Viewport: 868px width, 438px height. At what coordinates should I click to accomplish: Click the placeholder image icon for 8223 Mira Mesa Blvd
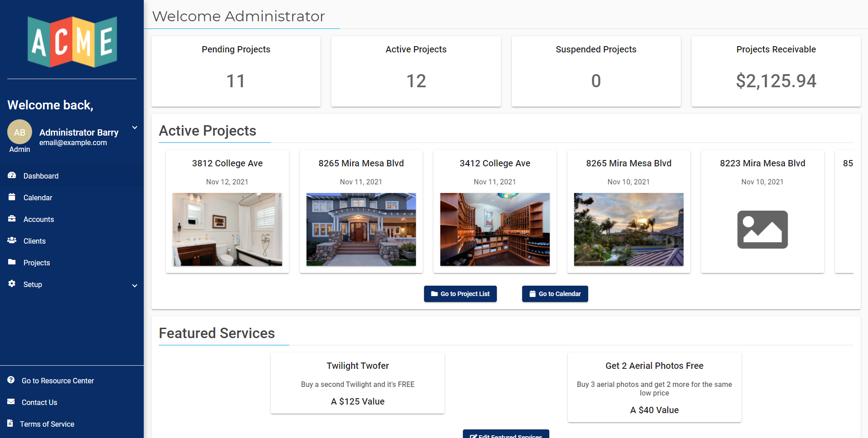762,230
